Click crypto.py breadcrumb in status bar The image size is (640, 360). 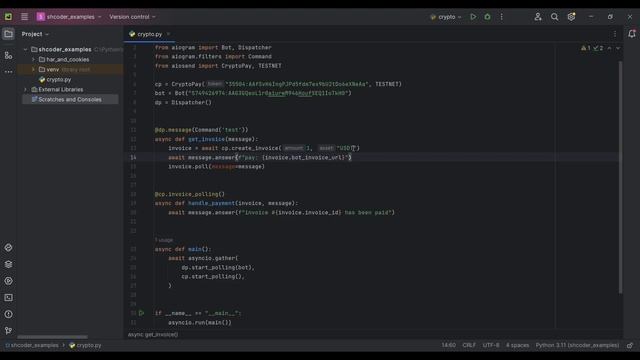pos(85,345)
